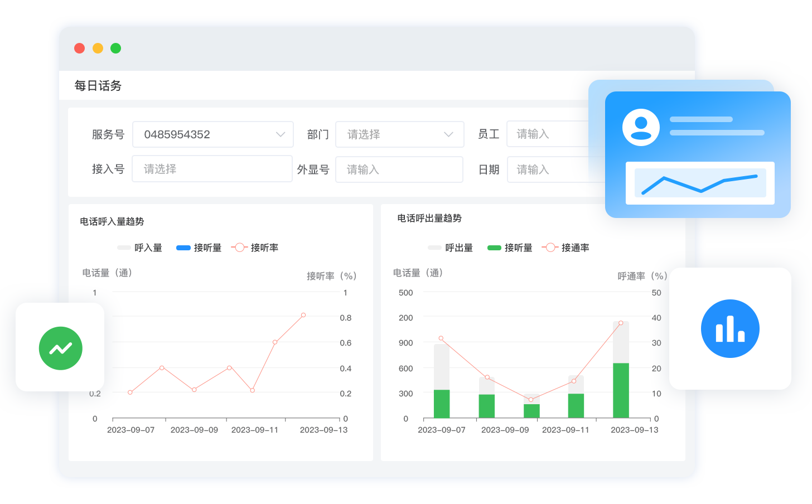Viewport: 812px width, 504px height.
Task: Toggle 接听率 legend in inbound chart
Action: coord(255,248)
